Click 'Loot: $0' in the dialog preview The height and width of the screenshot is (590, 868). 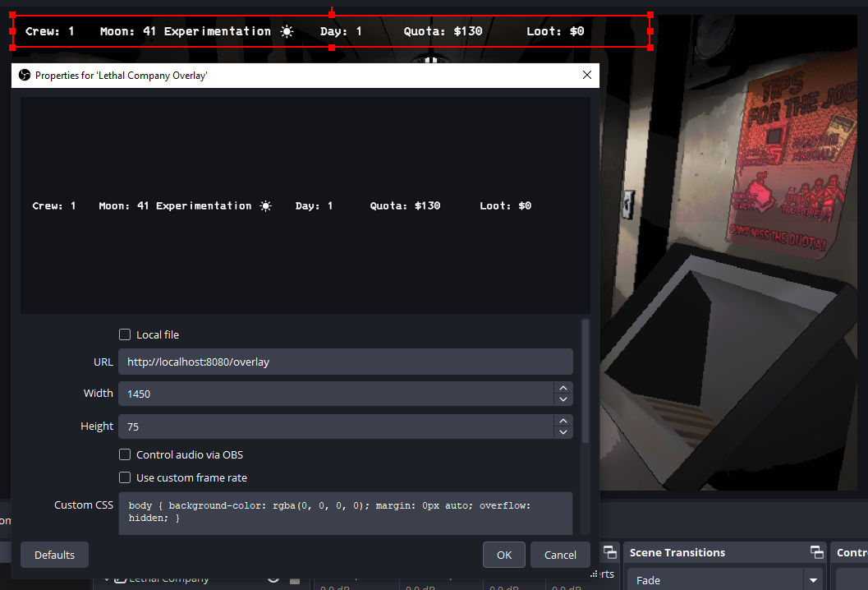pos(505,205)
